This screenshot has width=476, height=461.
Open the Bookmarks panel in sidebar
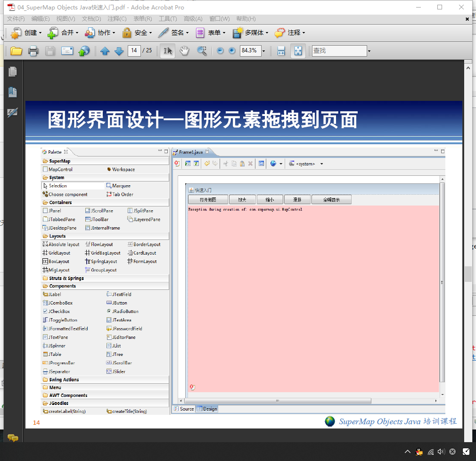(13, 92)
